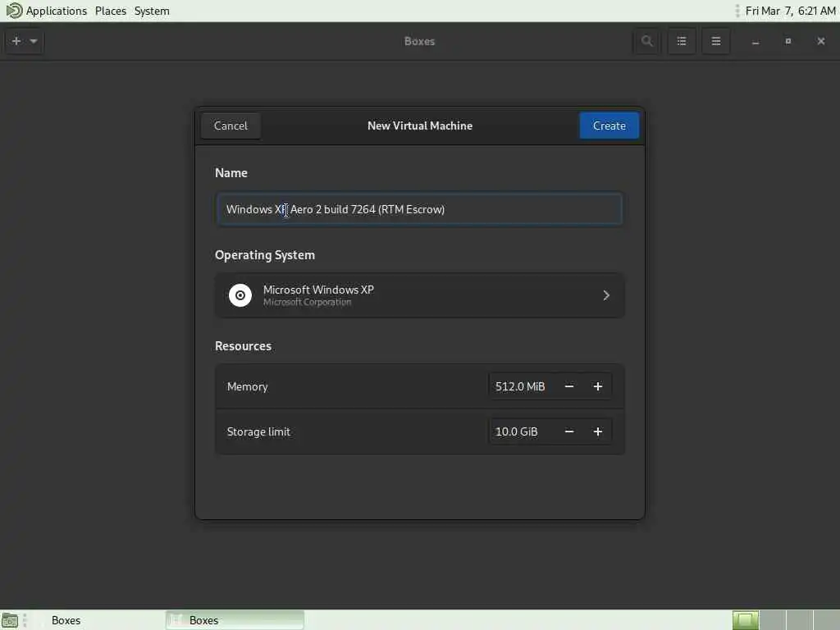Switch to the green active workspace
The image size is (840, 630).
coord(745,620)
